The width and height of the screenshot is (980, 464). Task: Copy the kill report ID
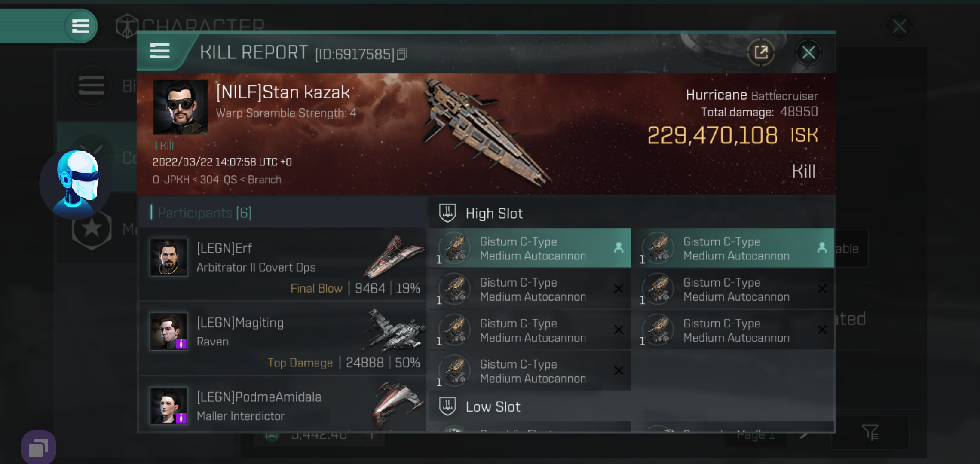point(402,54)
